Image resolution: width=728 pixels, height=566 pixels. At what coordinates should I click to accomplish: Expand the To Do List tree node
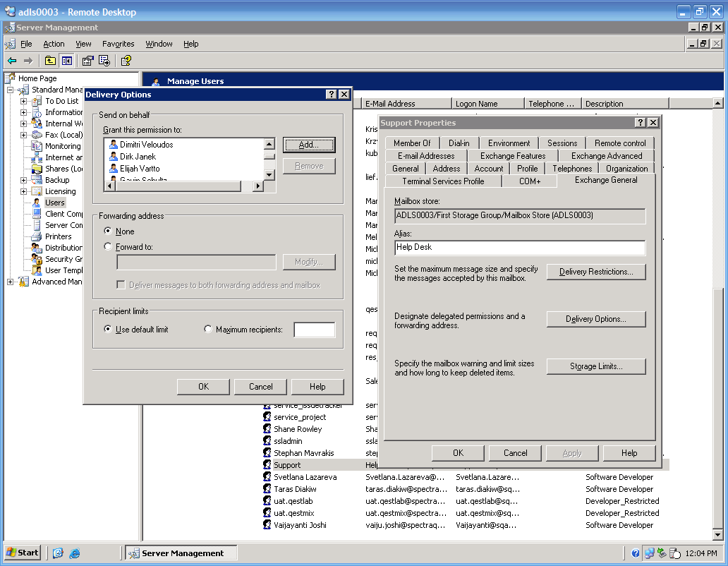pos(23,101)
